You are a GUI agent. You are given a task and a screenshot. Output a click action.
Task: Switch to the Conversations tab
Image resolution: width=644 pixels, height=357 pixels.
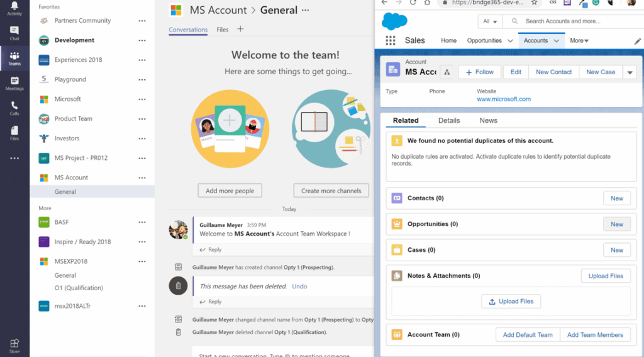click(188, 30)
